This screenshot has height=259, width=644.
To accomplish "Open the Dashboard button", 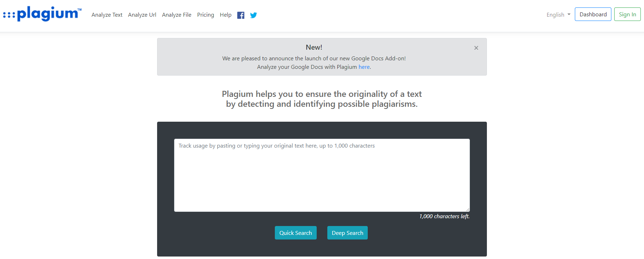I will [593, 14].
